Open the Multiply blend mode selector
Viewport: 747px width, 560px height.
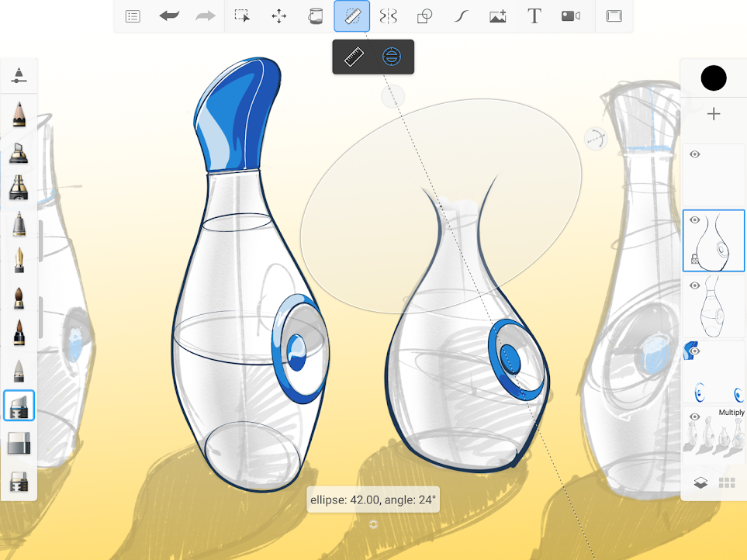point(730,411)
